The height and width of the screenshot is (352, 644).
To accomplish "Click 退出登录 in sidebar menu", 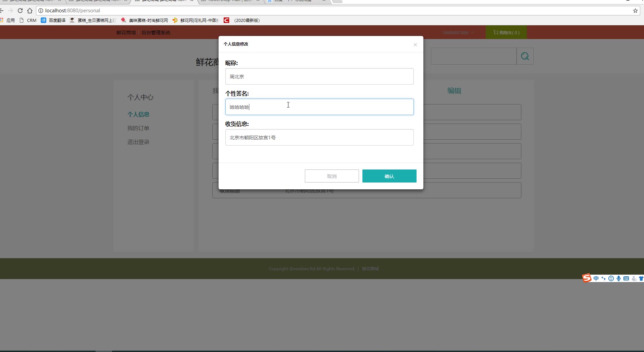I will point(138,142).
